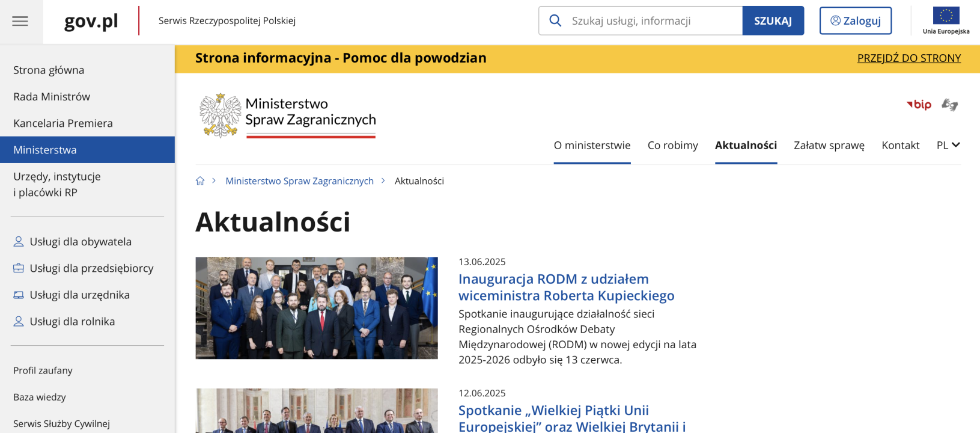Open Strona główna in sidebar
Image resolution: width=980 pixels, height=433 pixels.
(49, 70)
